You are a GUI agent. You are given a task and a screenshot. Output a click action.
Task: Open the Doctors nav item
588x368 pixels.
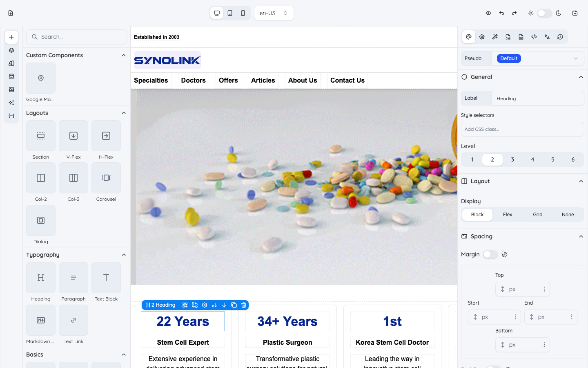pyautogui.click(x=194, y=81)
